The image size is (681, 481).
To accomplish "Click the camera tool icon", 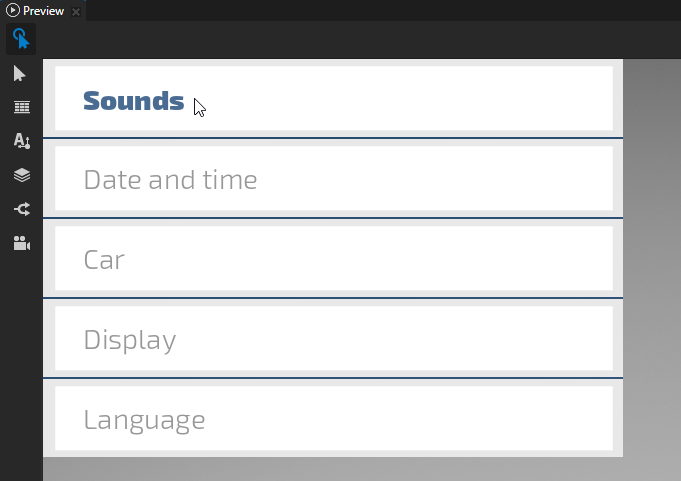I will [21, 243].
